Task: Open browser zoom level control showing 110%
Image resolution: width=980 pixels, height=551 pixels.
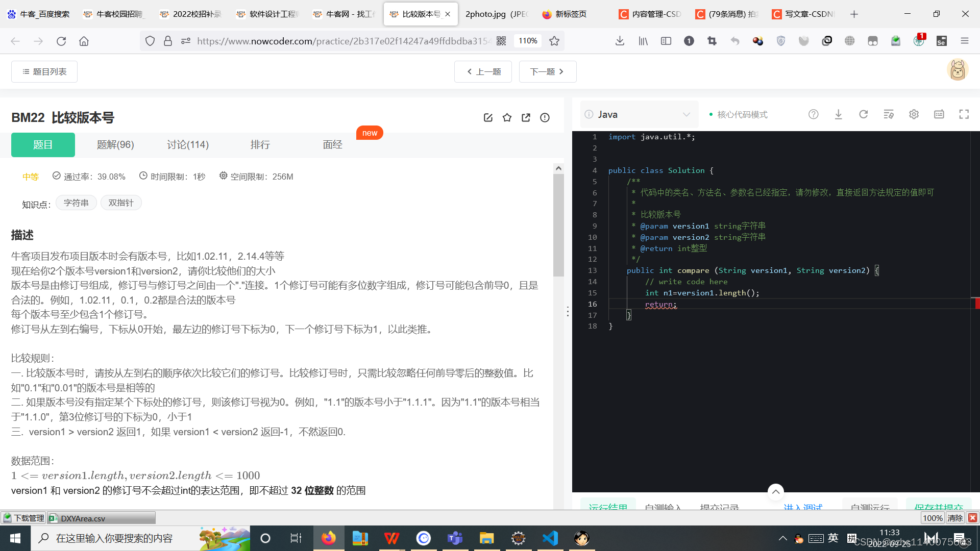Action: (527, 41)
